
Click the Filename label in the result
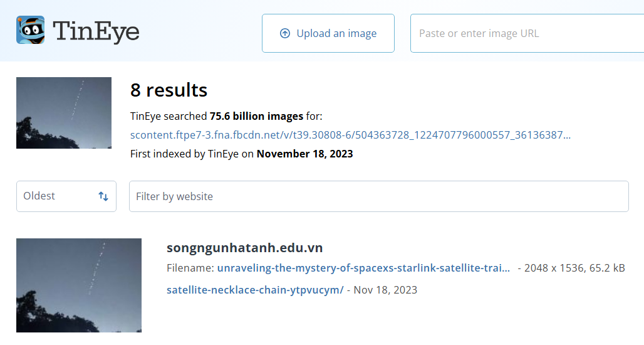[190, 268]
